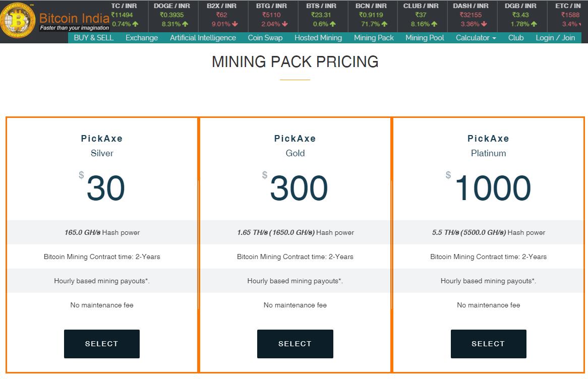Open the Coin Swap page
The height and width of the screenshot is (379, 588).
265,38
